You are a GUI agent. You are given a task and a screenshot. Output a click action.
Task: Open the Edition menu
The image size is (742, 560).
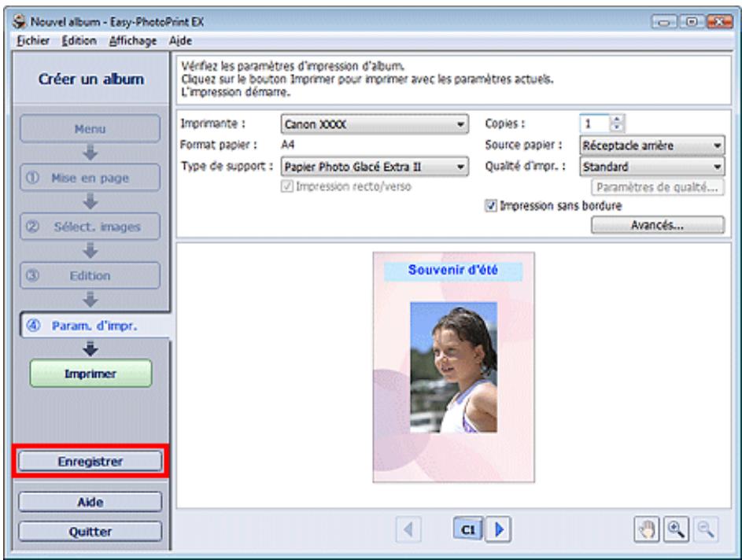[79, 41]
